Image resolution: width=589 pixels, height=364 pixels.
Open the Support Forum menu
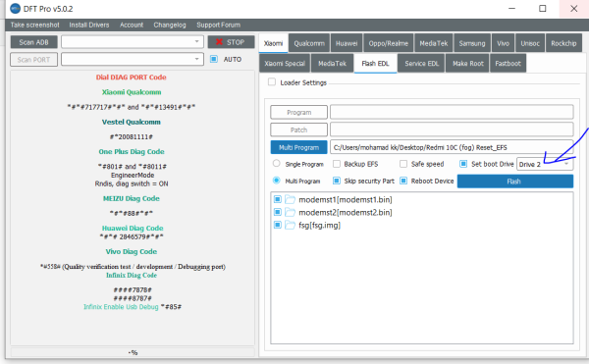(x=219, y=25)
